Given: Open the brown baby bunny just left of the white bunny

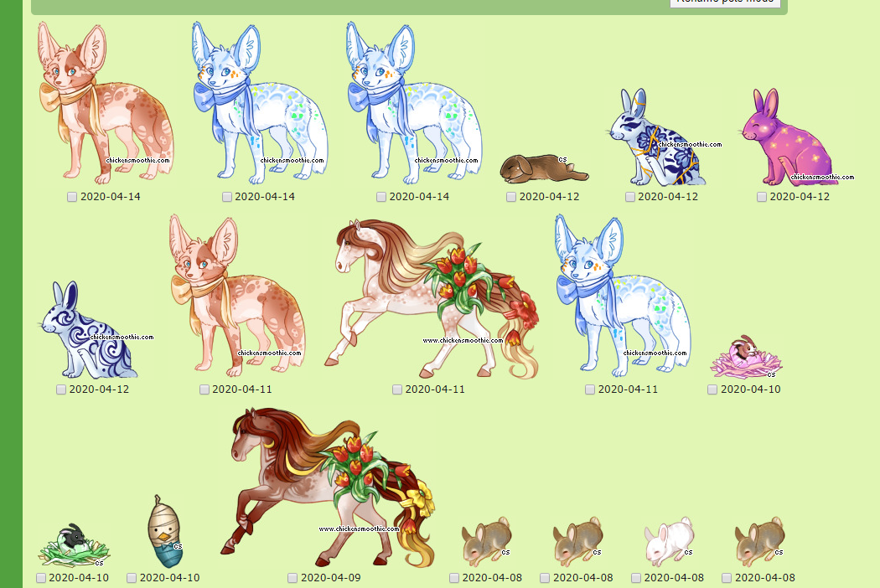Looking at the screenshot, I should (x=577, y=541).
